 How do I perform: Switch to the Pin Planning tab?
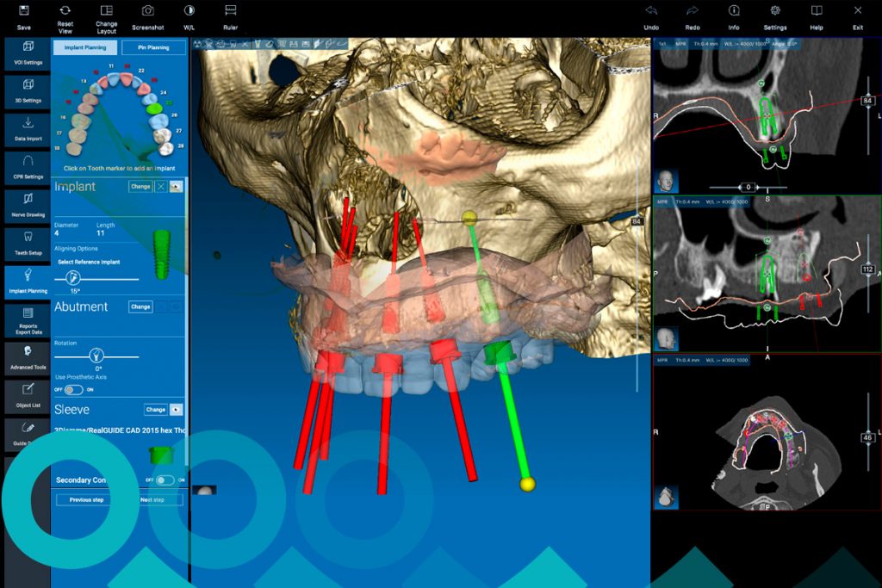point(153,48)
